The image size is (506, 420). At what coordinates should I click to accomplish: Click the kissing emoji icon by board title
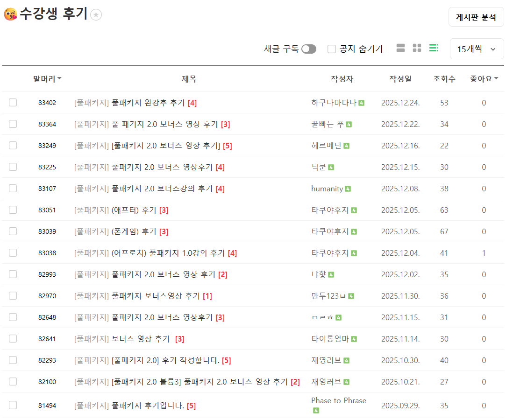click(x=10, y=14)
